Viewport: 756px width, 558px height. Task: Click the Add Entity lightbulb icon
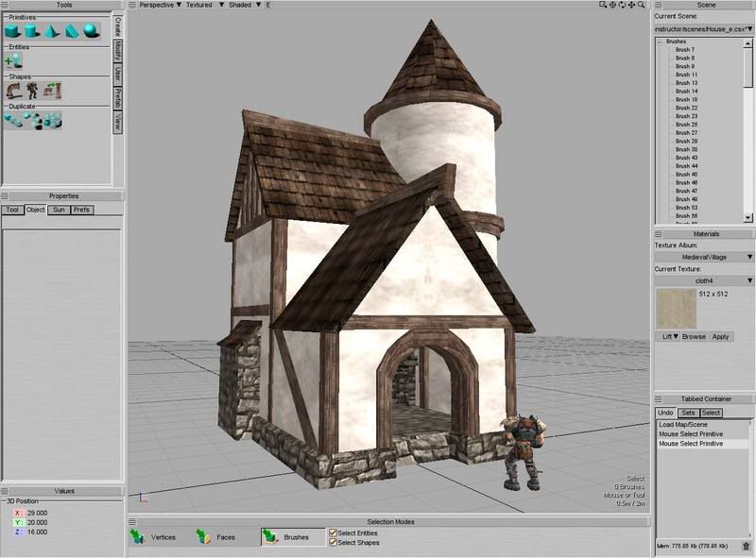tap(13, 60)
